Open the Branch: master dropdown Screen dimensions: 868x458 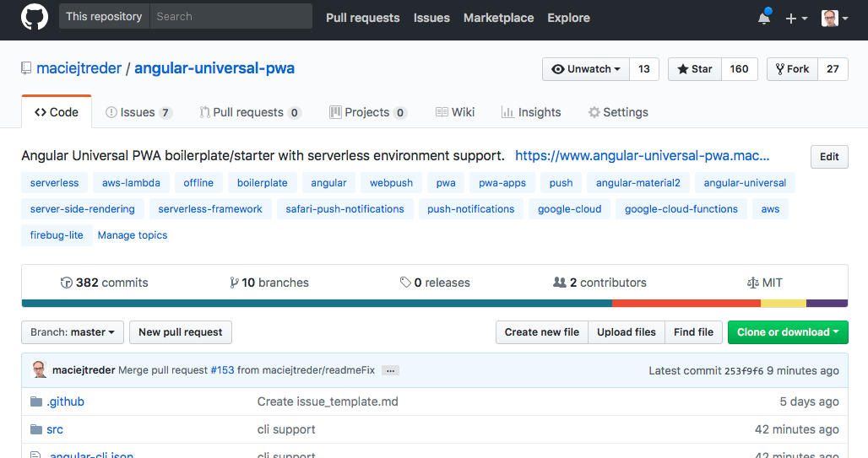point(73,332)
